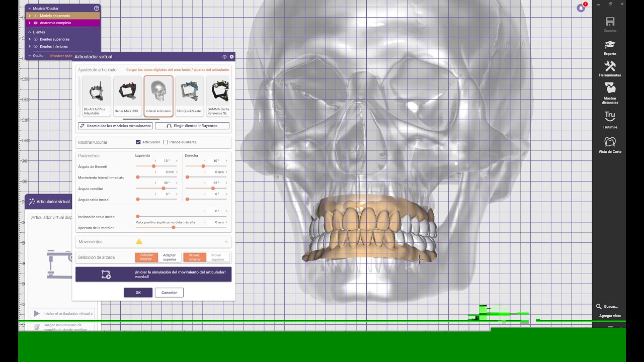Adjust Apertura de la mordida slider handle
This screenshot has width=644, height=362.
(174, 227)
